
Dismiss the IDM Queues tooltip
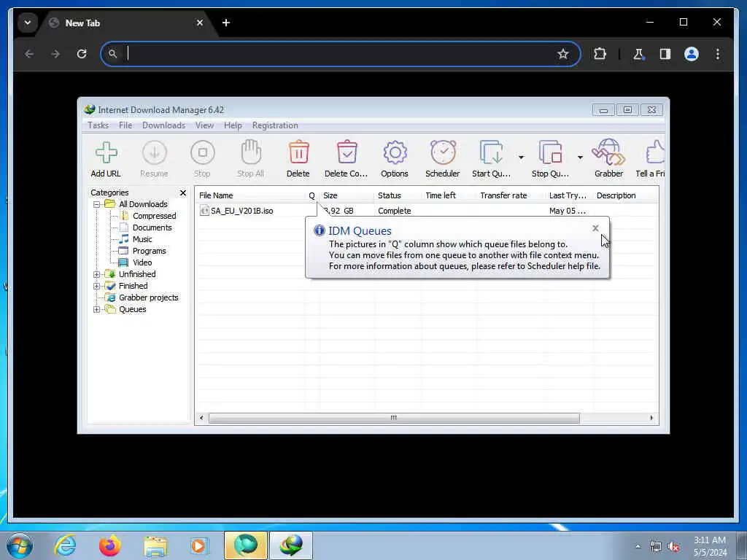tap(595, 228)
